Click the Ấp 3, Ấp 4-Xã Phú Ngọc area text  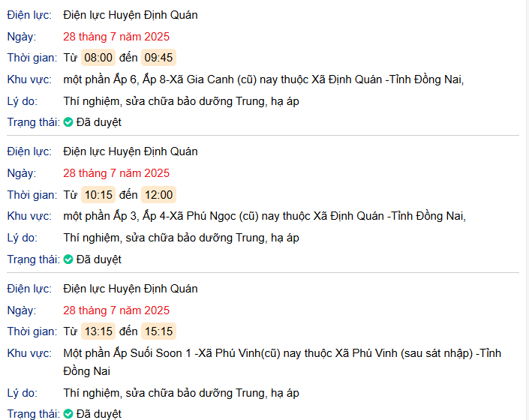[x=264, y=216]
